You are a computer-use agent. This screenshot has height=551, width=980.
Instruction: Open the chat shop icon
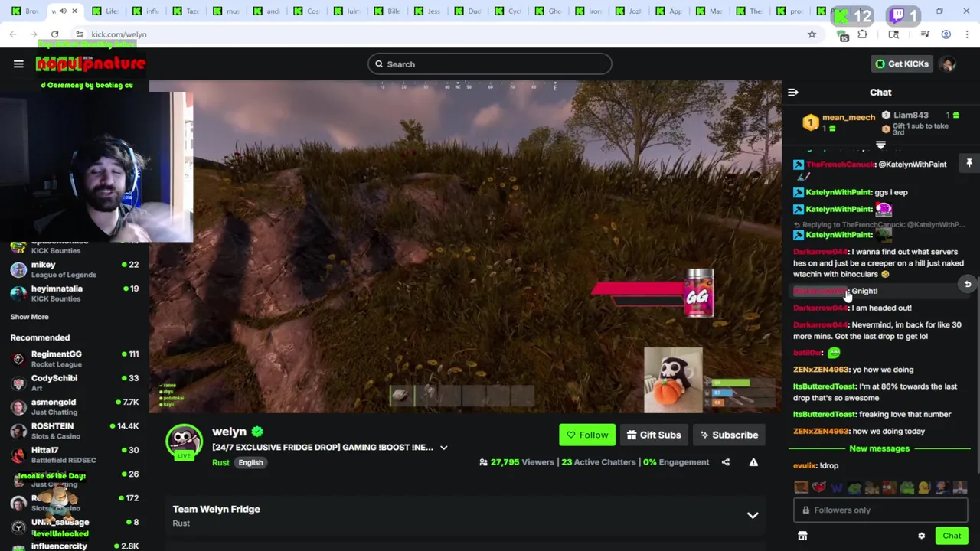click(802, 536)
